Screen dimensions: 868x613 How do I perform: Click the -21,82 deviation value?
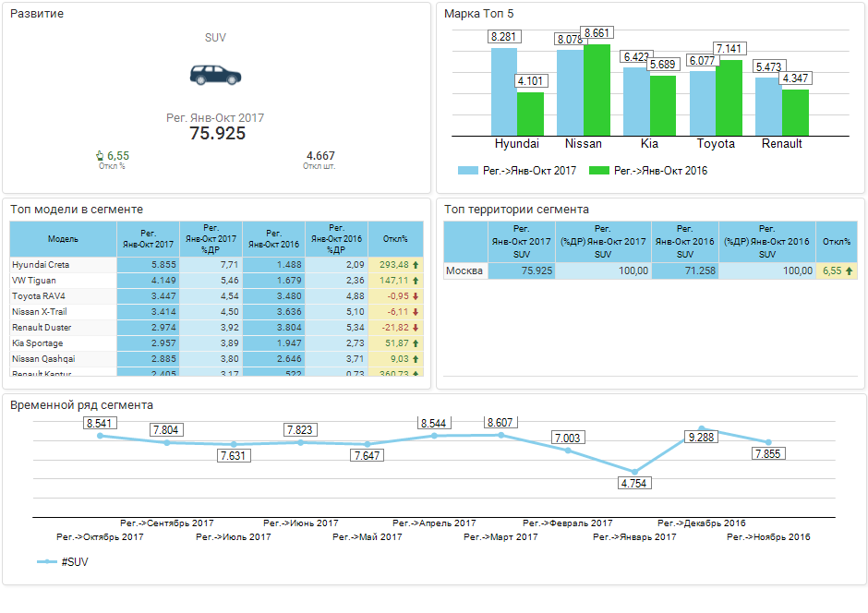pyautogui.click(x=395, y=328)
